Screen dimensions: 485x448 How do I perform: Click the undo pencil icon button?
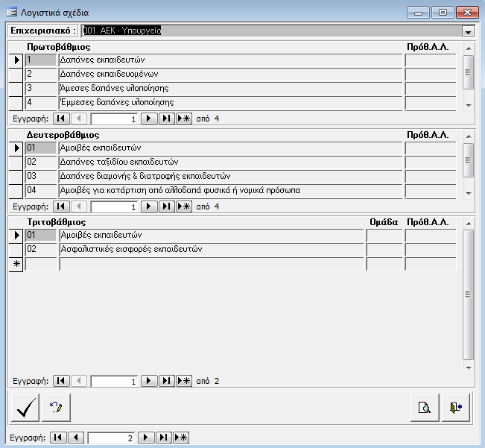coord(56,407)
